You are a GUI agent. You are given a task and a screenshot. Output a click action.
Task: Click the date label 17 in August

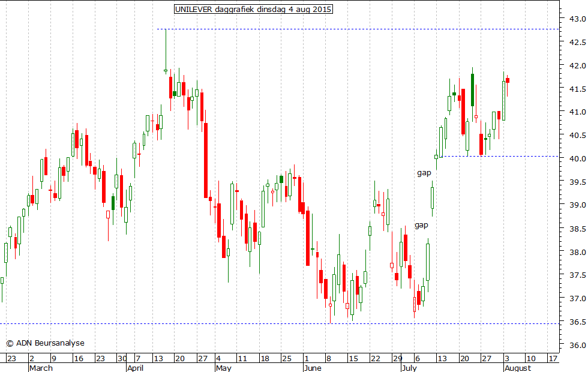pos(553,359)
